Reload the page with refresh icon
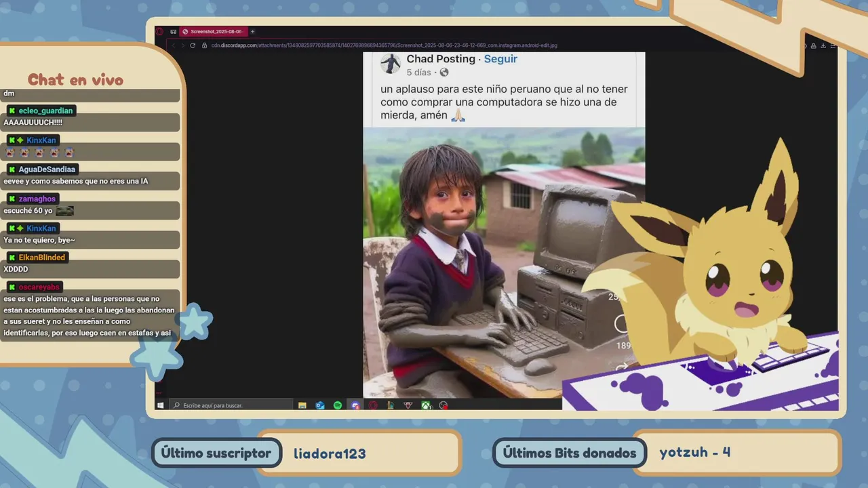 [x=193, y=45]
